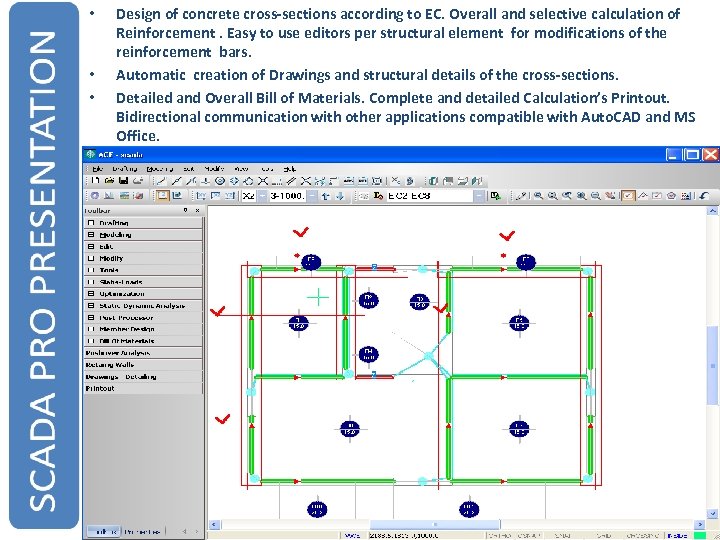Click the horizontal scrollbar thumb

pos(435,524)
